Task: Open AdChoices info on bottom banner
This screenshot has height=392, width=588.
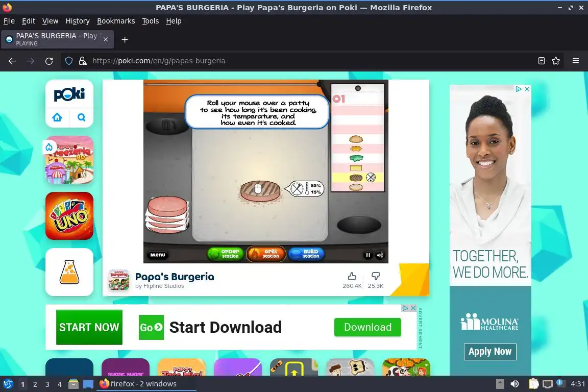Action: tap(405, 308)
